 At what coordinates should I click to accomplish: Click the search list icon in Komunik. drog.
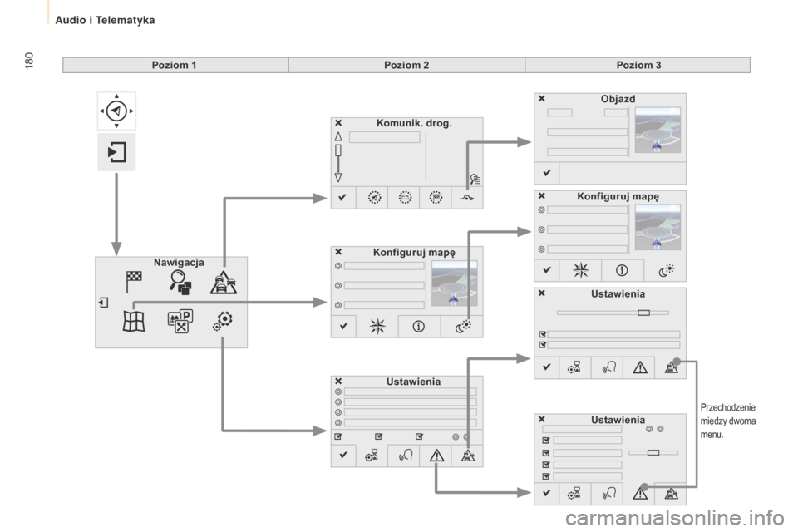pos(475,180)
